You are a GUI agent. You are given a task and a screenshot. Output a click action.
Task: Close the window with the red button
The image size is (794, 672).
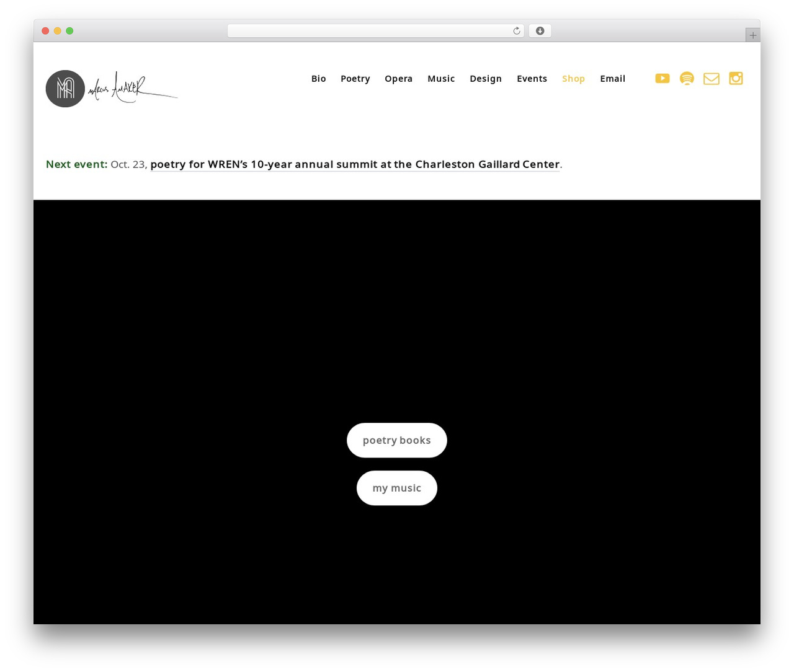click(45, 31)
